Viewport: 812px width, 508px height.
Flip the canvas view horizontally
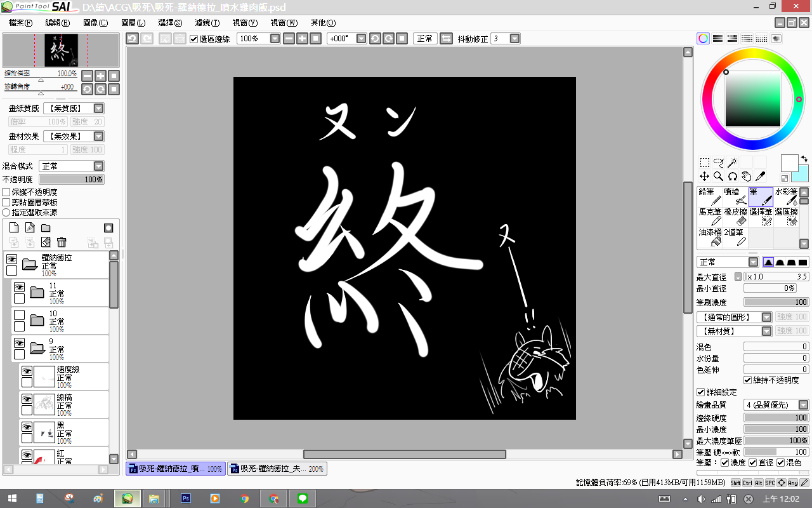[x=446, y=39]
